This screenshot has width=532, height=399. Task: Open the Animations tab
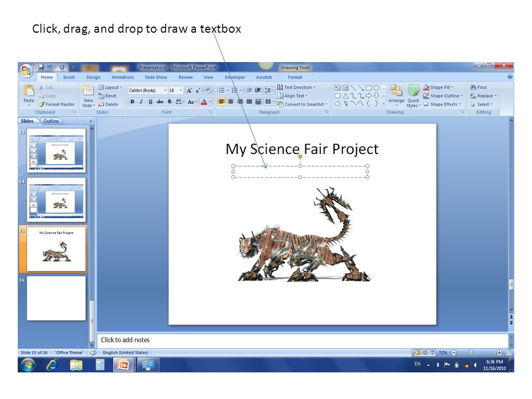(123, 78)
